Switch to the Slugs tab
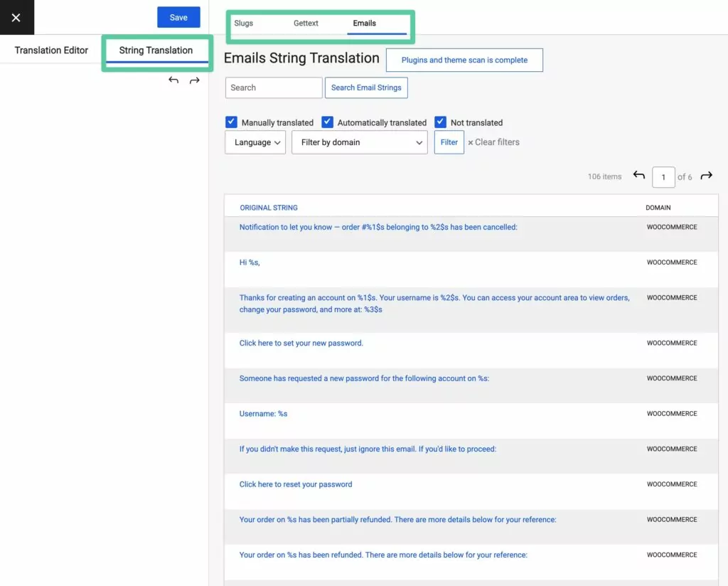The height and width of the screenshot is (586, 728). (243, 23)
